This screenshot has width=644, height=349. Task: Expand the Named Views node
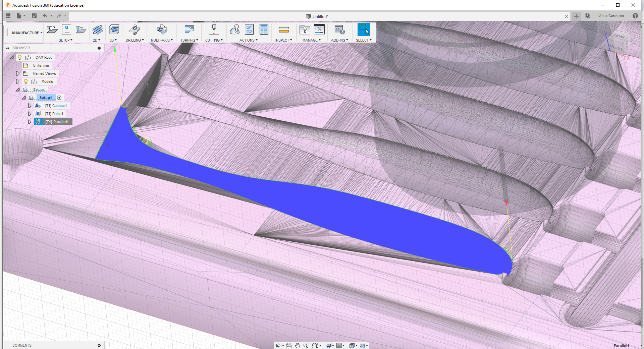tap(18, 73)
